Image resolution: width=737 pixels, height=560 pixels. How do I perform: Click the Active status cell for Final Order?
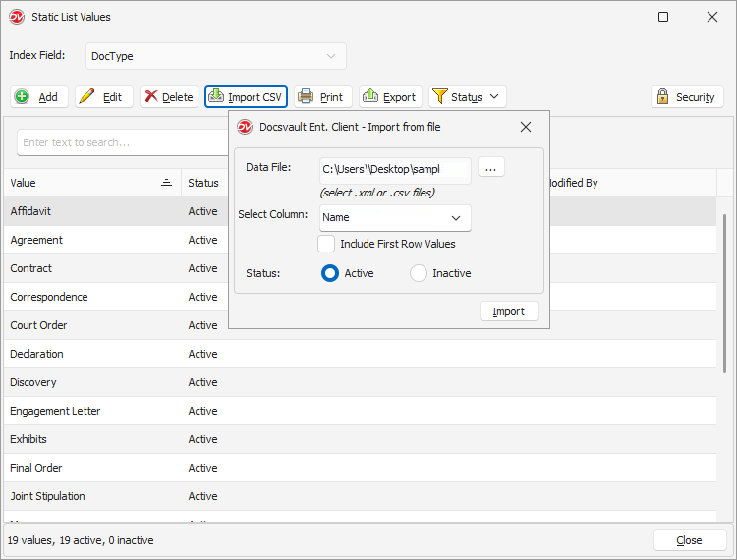tap(202, 468)
